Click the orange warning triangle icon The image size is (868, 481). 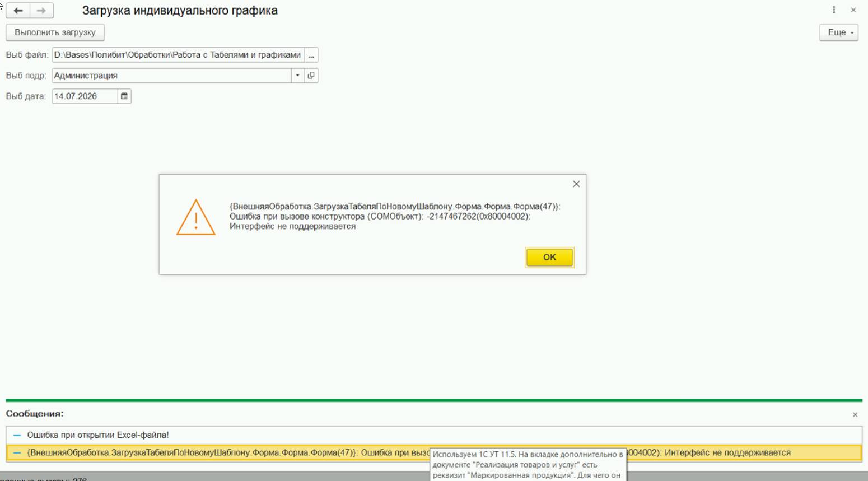coord(196,217)
